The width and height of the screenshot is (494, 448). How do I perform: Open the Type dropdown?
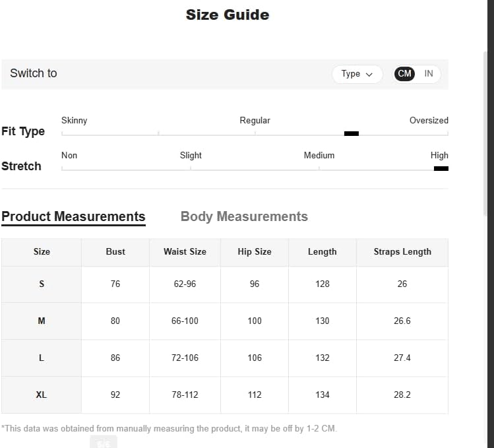357,74
